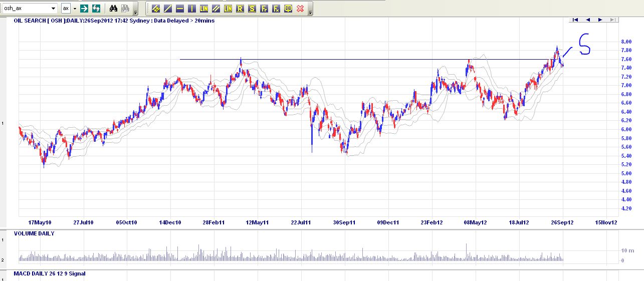
Task: Click the 10 m volume scale label
Action: (x=627, y=250)
